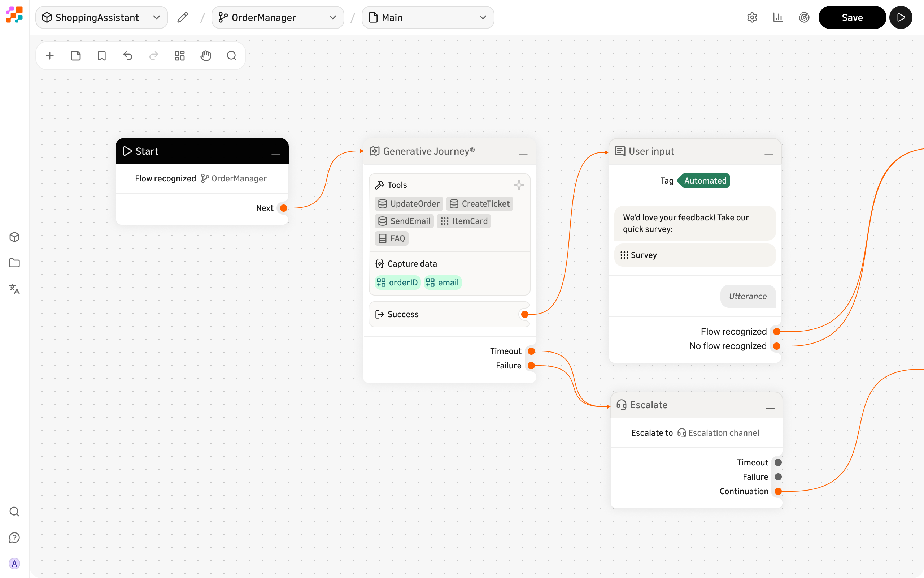Click the target radar icon in header
The image size is (924, 578).
(804, 17)
